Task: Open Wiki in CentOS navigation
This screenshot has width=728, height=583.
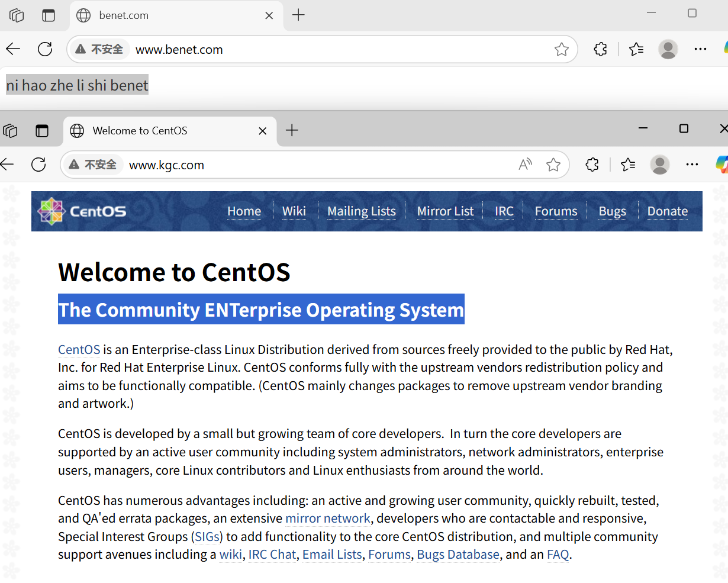Action: (294, 211)
